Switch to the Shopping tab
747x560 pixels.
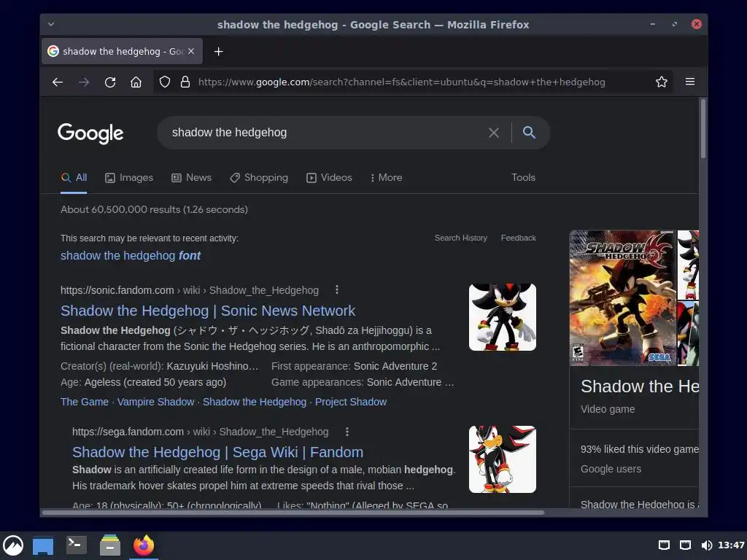point(259,178)
